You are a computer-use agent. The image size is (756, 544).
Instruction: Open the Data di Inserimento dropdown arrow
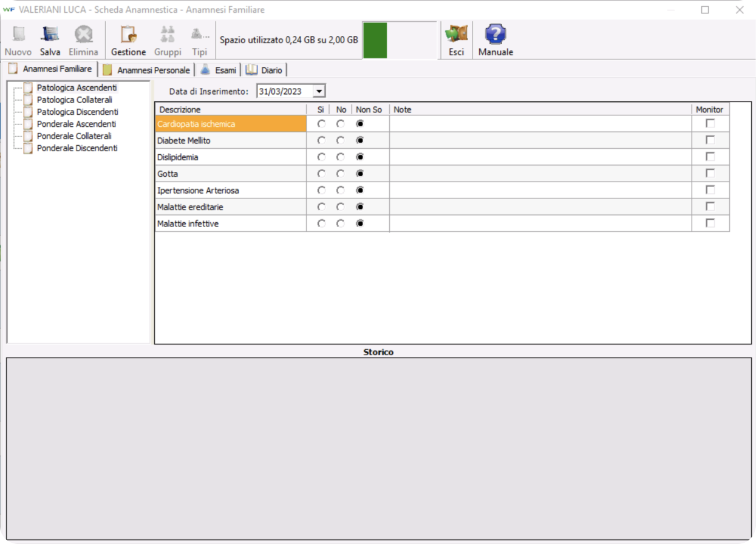(319, 92)
